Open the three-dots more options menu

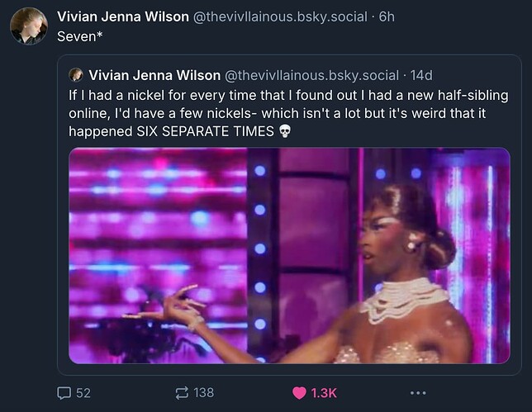[418, 393]
